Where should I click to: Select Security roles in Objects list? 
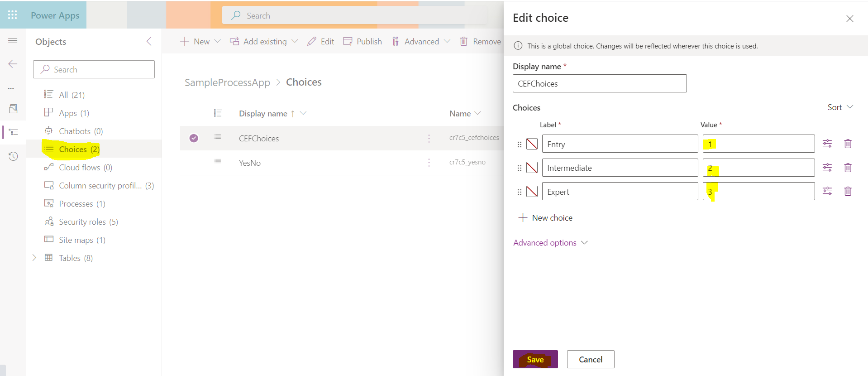point(88,222)
